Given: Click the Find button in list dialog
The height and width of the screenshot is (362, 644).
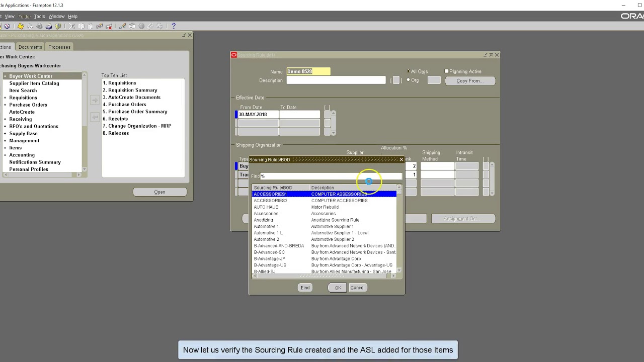Looking at the screenshot, I should tap(305, 288).
